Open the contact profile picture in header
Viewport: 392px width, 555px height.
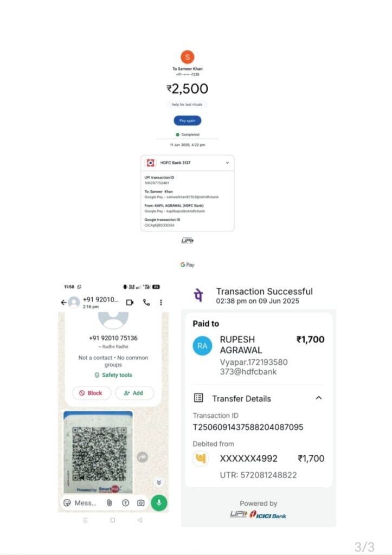[74, 302]
